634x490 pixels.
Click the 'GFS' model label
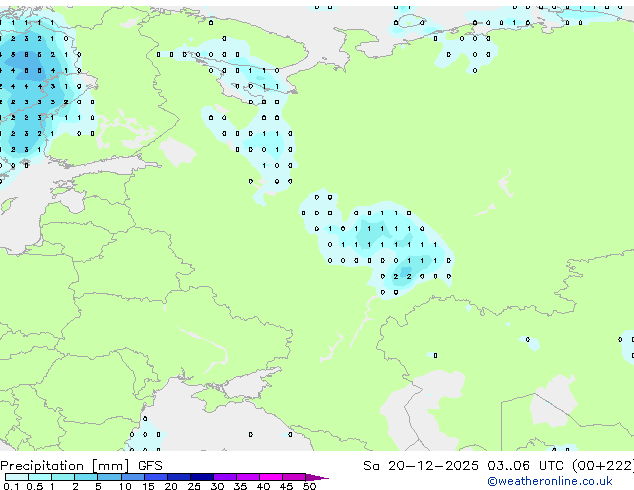[x=150, y=466]
